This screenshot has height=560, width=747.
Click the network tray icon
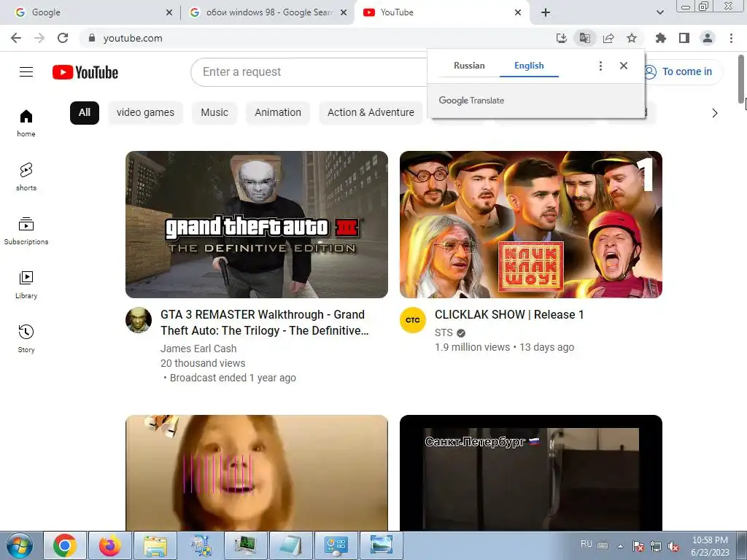coord(656,546)
